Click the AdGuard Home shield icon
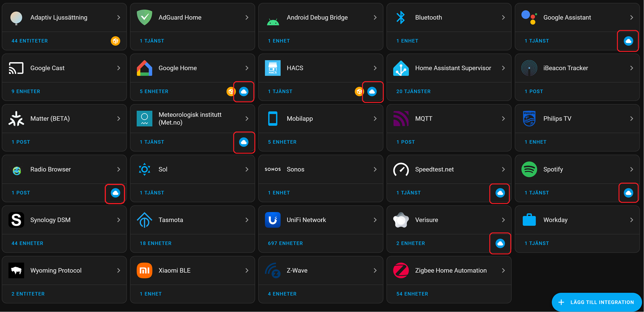 coord(144,18)
